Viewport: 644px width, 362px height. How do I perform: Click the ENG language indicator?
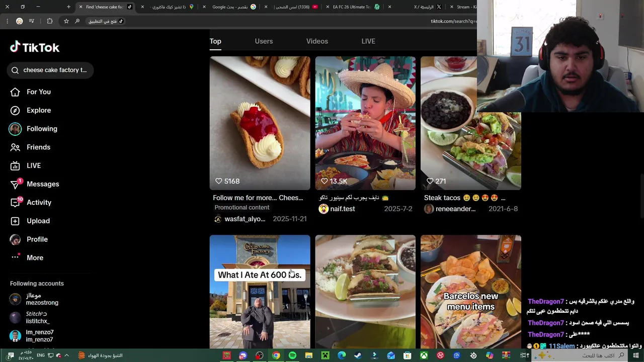click(41, 355)
